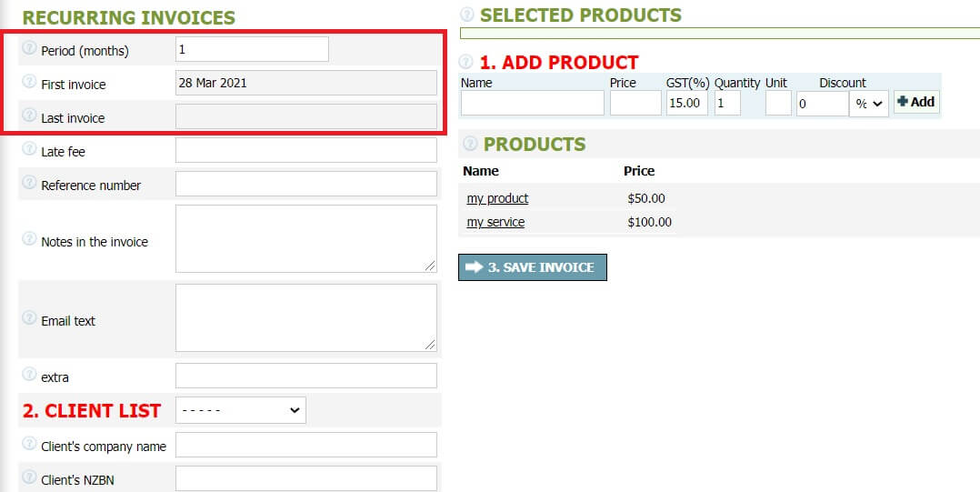
Task: Click the Add product button
Action: (916, 102)
